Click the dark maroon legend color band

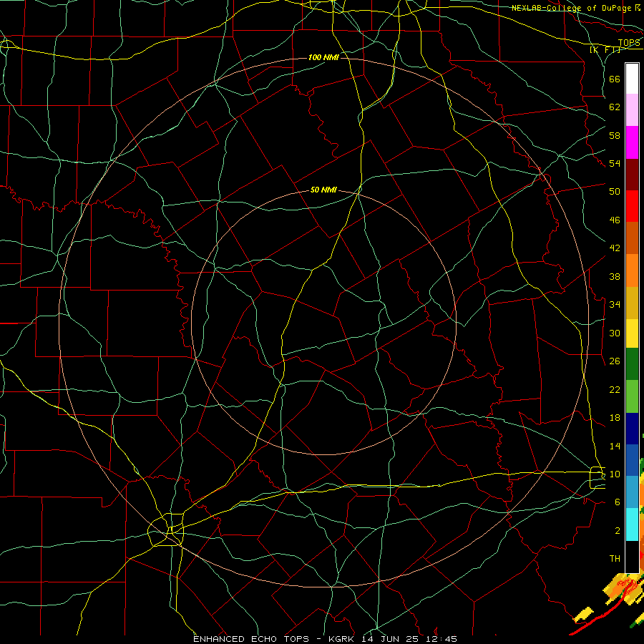(632, 175)
